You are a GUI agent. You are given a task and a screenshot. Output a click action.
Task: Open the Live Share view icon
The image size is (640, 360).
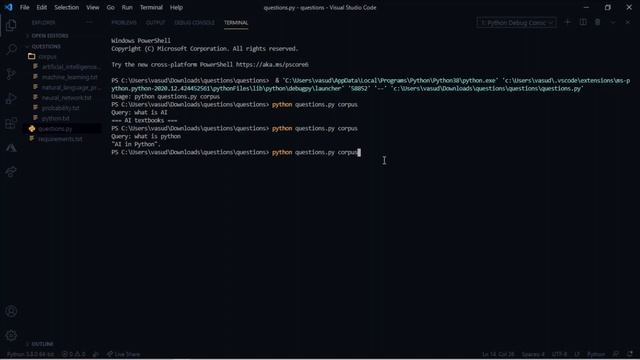tap(11, 171)
